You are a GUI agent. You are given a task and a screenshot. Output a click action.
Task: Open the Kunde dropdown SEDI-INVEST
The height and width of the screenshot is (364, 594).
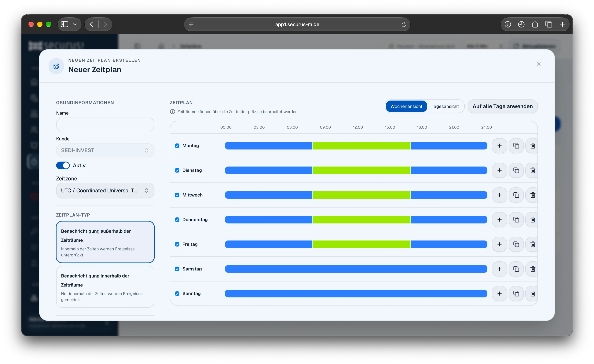tap(105, 150)
